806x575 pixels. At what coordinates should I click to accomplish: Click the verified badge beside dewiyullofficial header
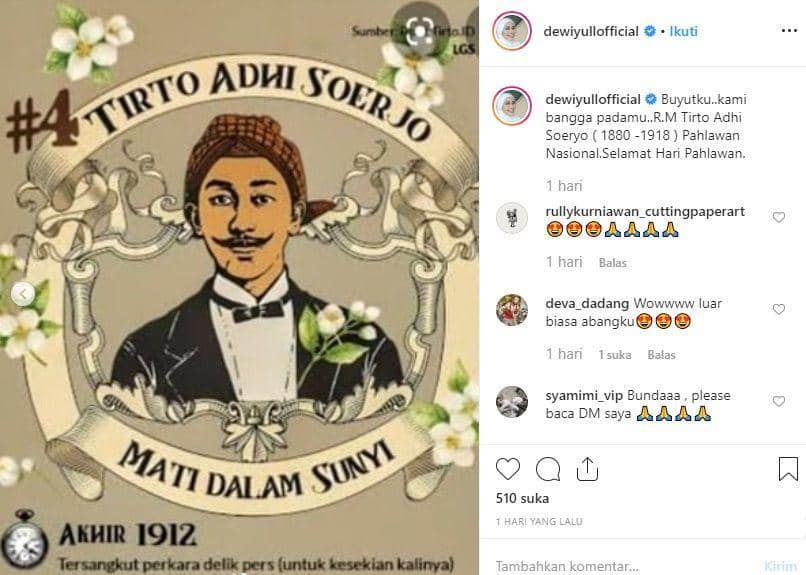tap(649, 31)
